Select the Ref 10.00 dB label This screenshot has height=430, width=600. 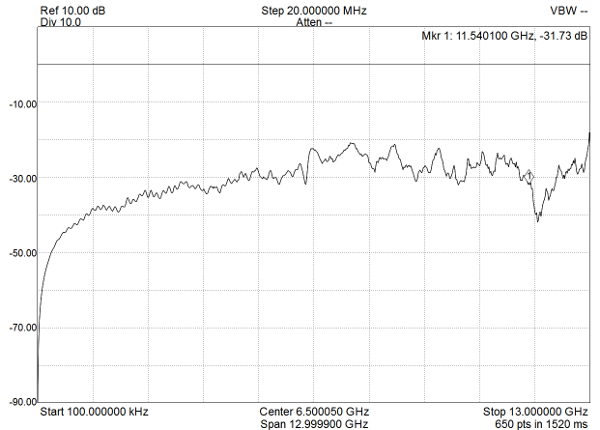coord(73,11)
